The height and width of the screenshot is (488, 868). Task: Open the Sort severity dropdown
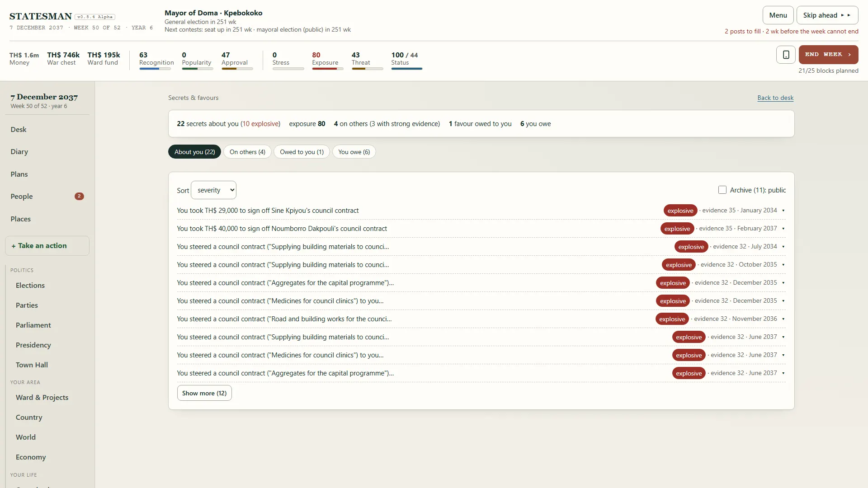coord(213,190)
